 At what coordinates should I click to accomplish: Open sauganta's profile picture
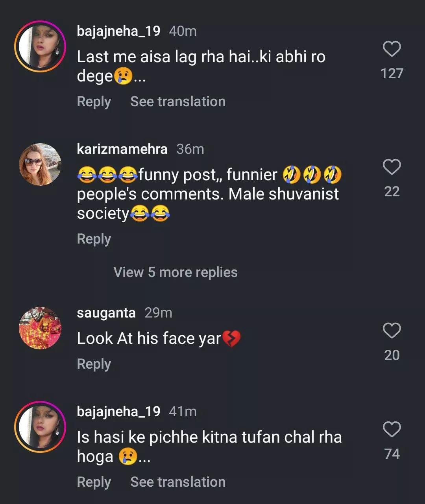coord(40,328)
